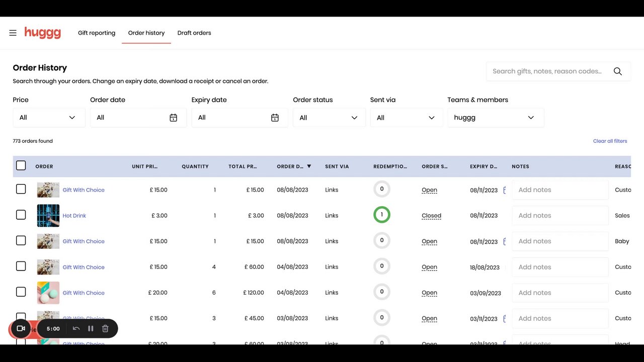Click the ORDER column header
The width and height of the screenshot is (644, 362).
coord(44,166)
